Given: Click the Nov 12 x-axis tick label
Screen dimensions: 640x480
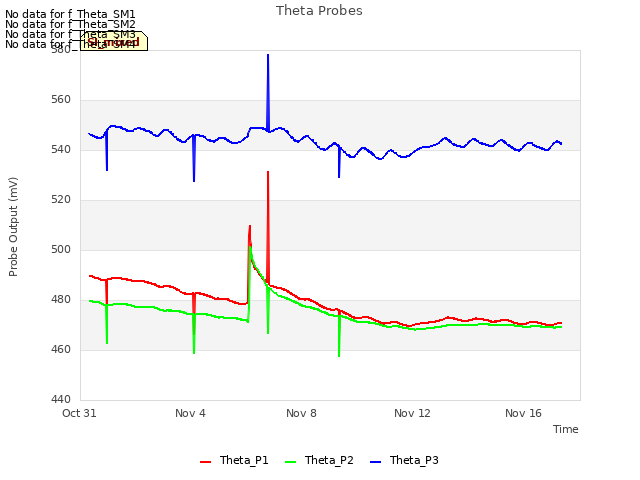Looking at the screenshot, I should (x=412, y=413).
